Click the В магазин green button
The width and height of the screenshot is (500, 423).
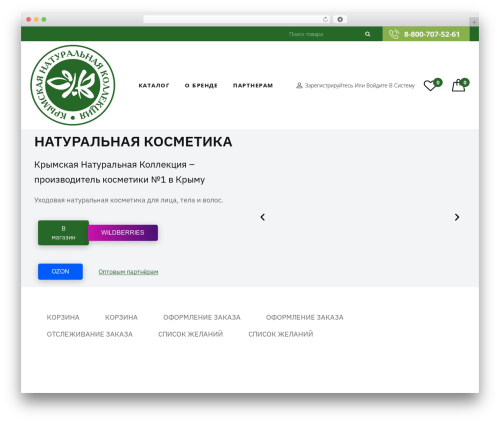pyautogui.click(x=63, y=233)
